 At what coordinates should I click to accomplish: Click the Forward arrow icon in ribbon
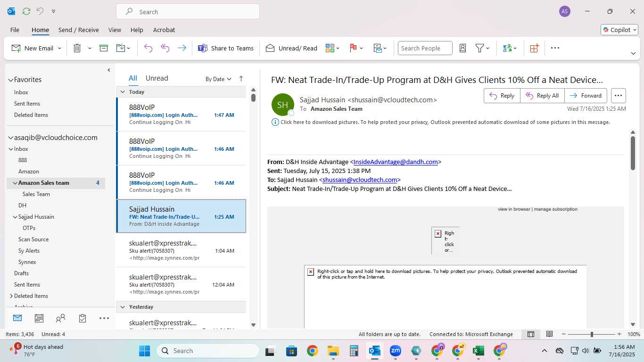point(182,48)
